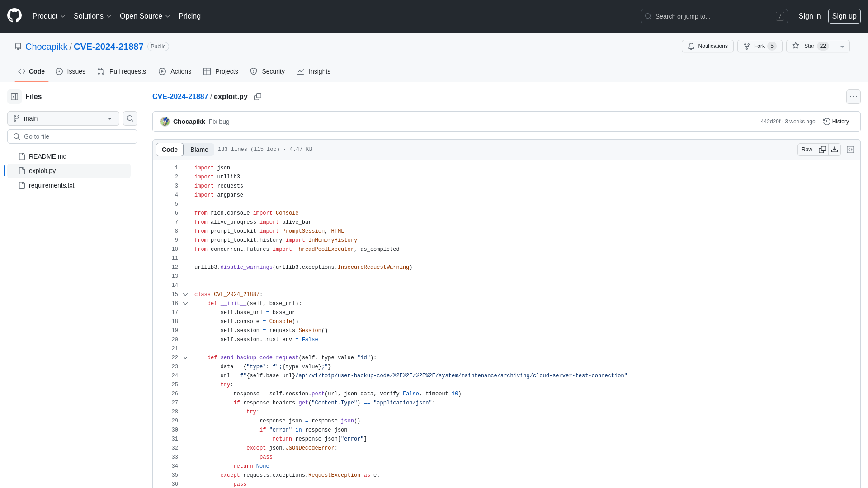This screenshot has height=488, width=868.
Task: Go to the Pricing page
Action: click(x=189, y=16)
